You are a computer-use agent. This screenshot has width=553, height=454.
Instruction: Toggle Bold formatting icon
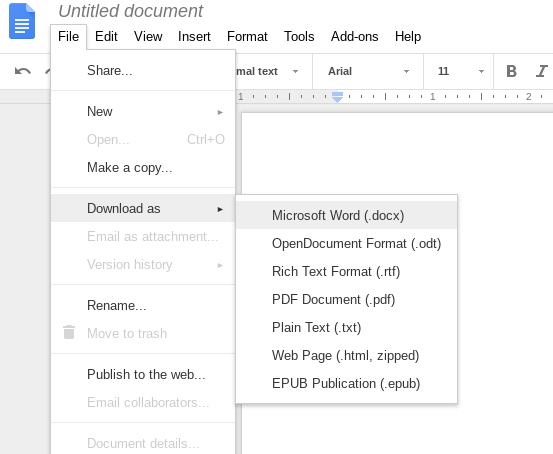tap(511, 71)
